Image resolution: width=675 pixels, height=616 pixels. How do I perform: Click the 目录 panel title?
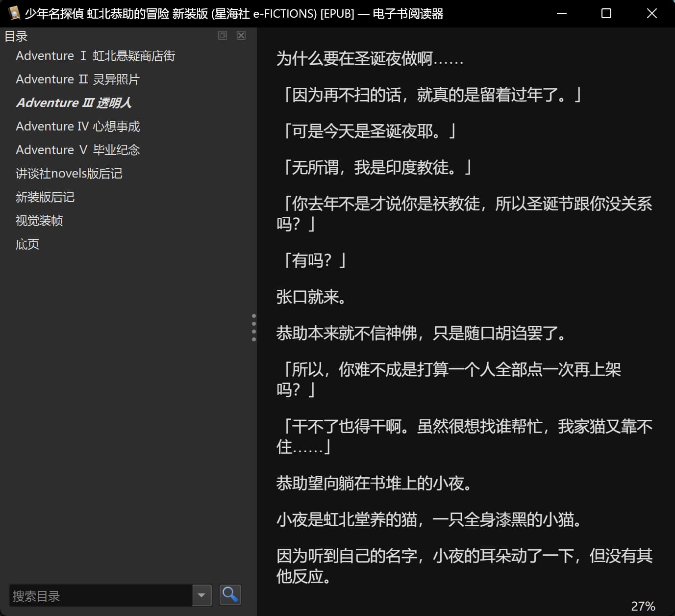pyautogui.click(x=16, y=36)
